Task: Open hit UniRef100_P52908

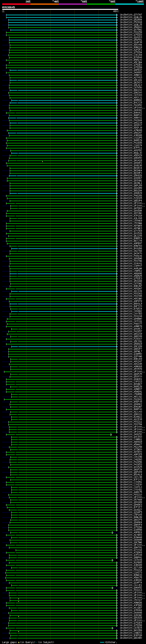Action: click(x=131, y=22)
